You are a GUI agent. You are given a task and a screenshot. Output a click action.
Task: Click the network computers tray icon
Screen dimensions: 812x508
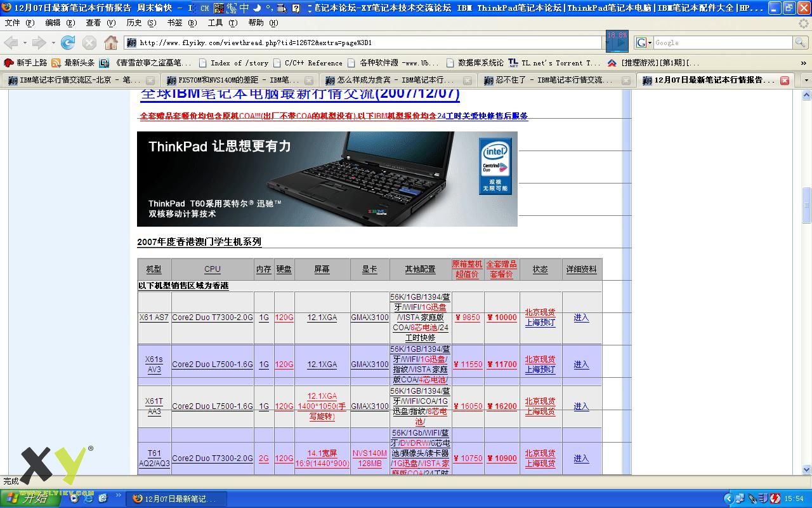coord(740,498)
